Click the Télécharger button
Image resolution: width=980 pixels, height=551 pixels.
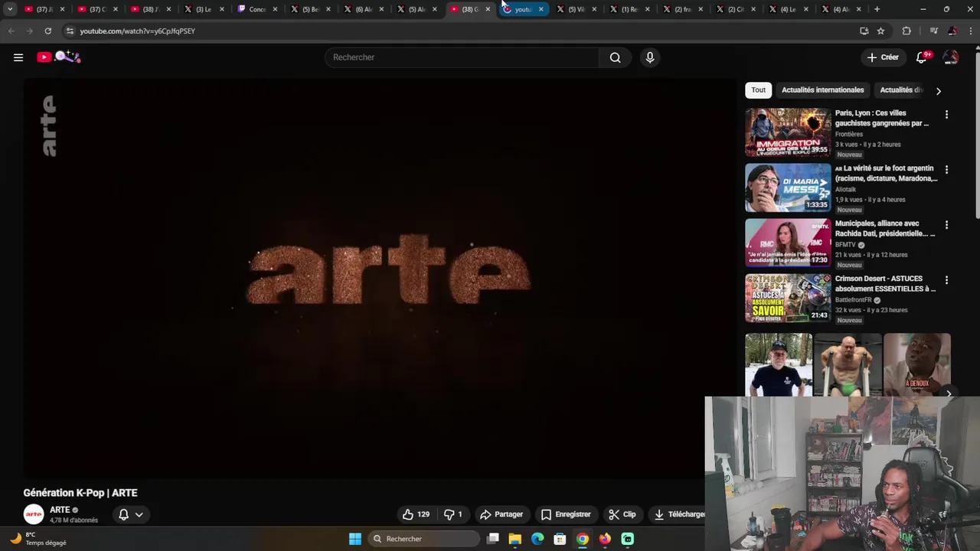click(x=678, y=514)
